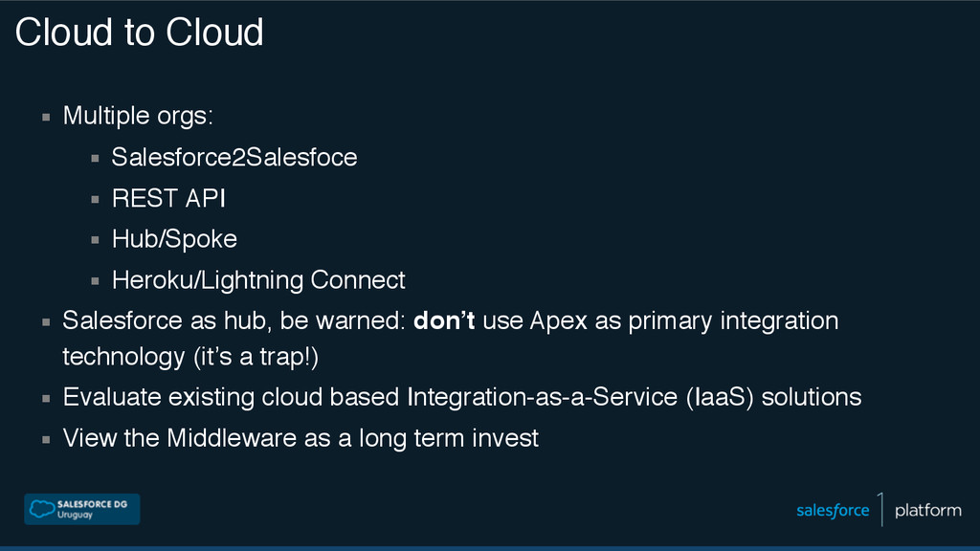Click the Uruguay label in the badge

coord(75,516)
